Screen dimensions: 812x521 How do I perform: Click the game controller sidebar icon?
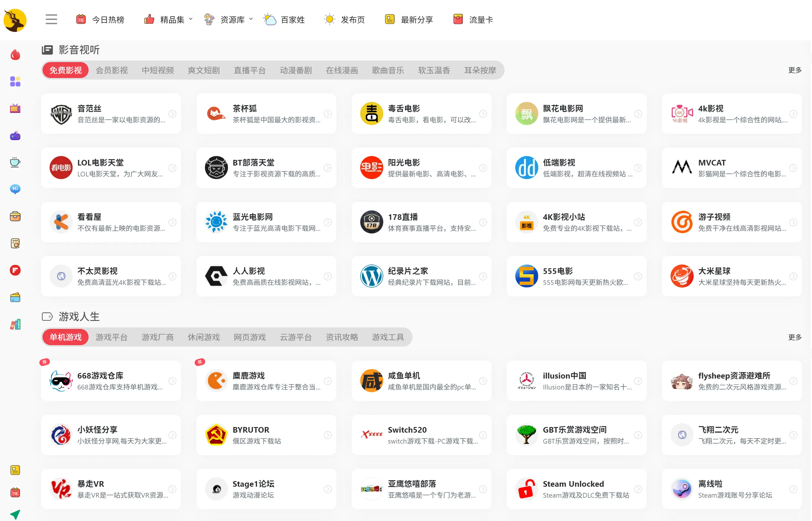(15, 136)
